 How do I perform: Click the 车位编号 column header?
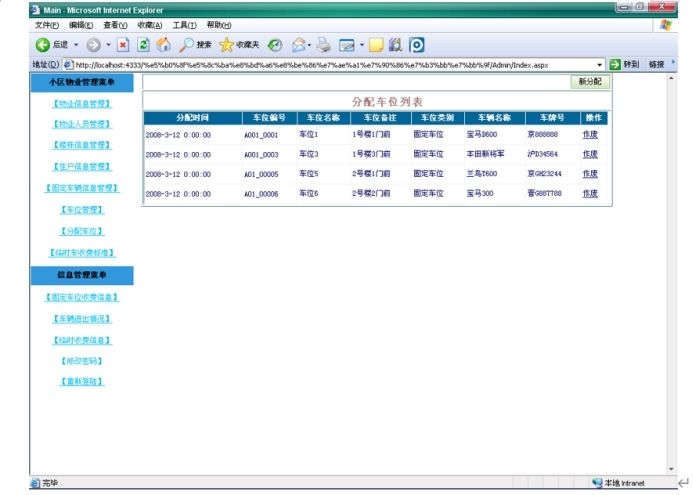tap(269, 118)
